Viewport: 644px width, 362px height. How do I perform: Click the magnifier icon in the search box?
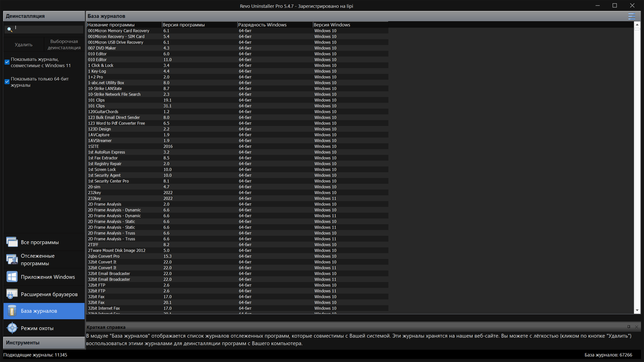point(10,29)
